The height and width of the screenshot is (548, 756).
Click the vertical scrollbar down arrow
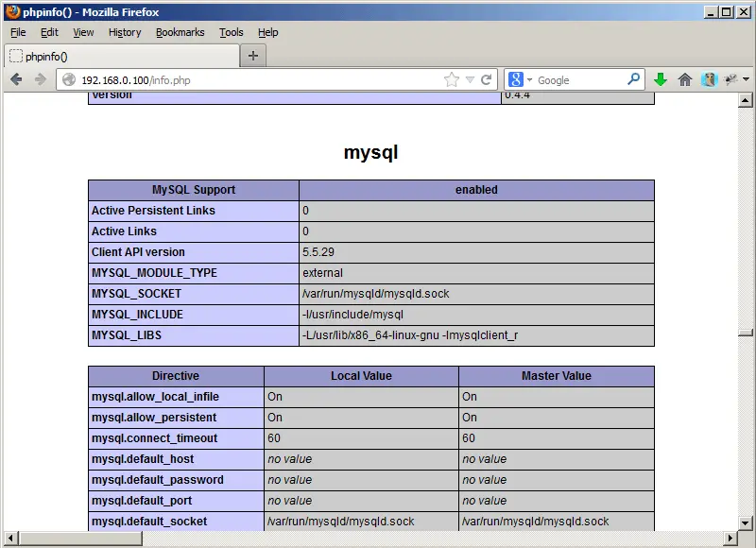pyautogui.click(x=746, y=522)
